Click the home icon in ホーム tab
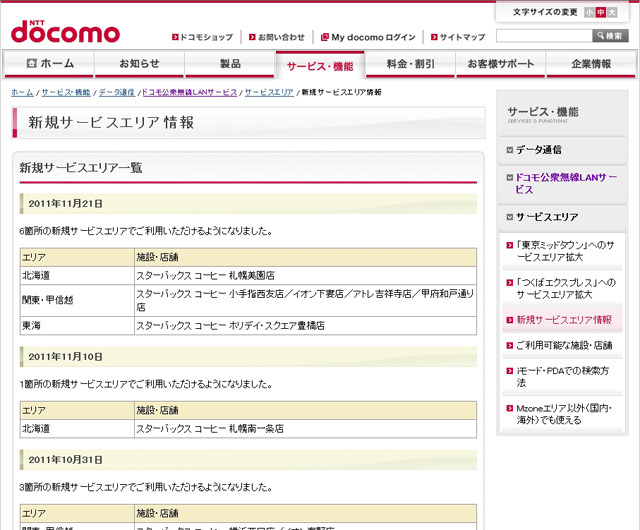This screenshot has height=530, width=640. (x=31, y=63)
